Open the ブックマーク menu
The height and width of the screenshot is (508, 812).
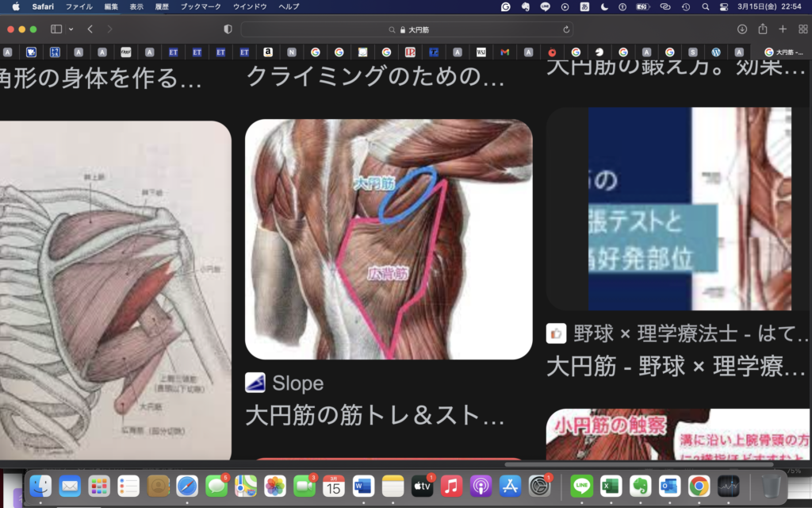(201, 6)
